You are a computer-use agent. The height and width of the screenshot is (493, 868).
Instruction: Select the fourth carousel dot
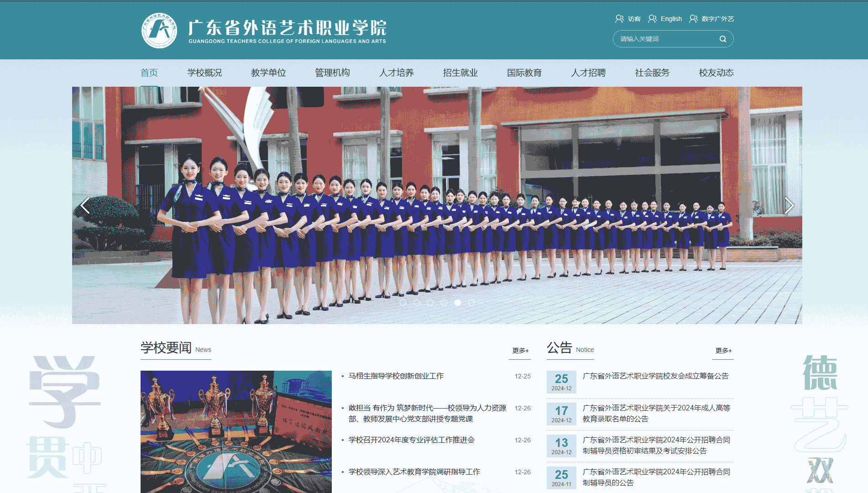tap(444, 303)
